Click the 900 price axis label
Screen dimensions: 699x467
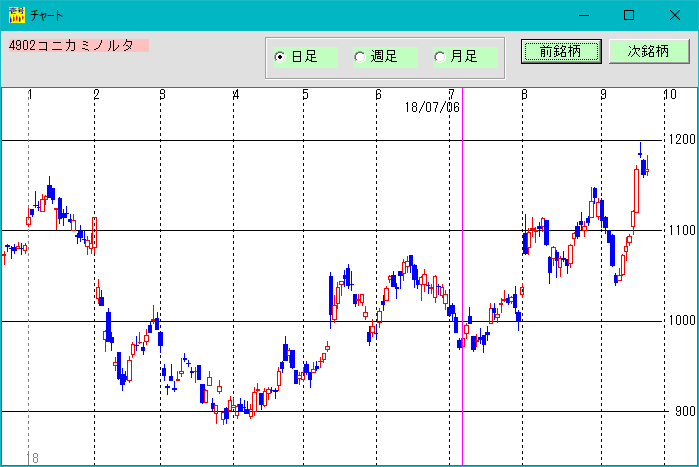(x=685, y=411)
